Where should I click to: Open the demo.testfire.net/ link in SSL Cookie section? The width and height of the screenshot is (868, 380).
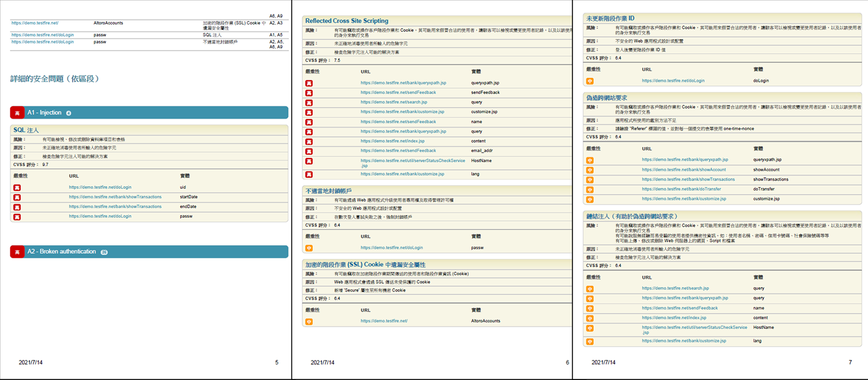pyautogui.click(x=384, y=321)
